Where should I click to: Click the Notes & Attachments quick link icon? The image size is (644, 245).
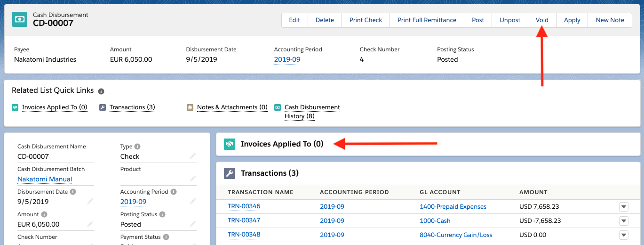pyautogui.click(x=190, y=107)
